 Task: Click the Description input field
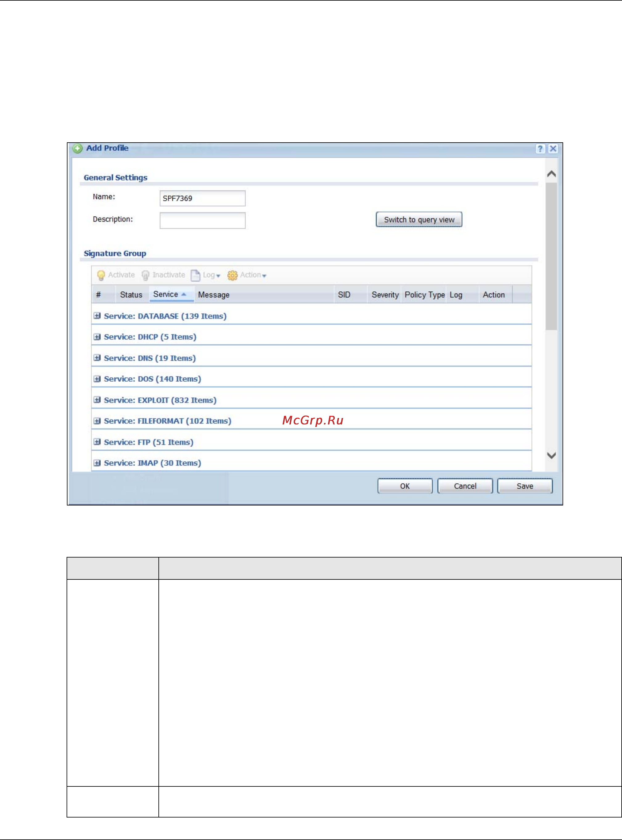[x=203, y=221]
